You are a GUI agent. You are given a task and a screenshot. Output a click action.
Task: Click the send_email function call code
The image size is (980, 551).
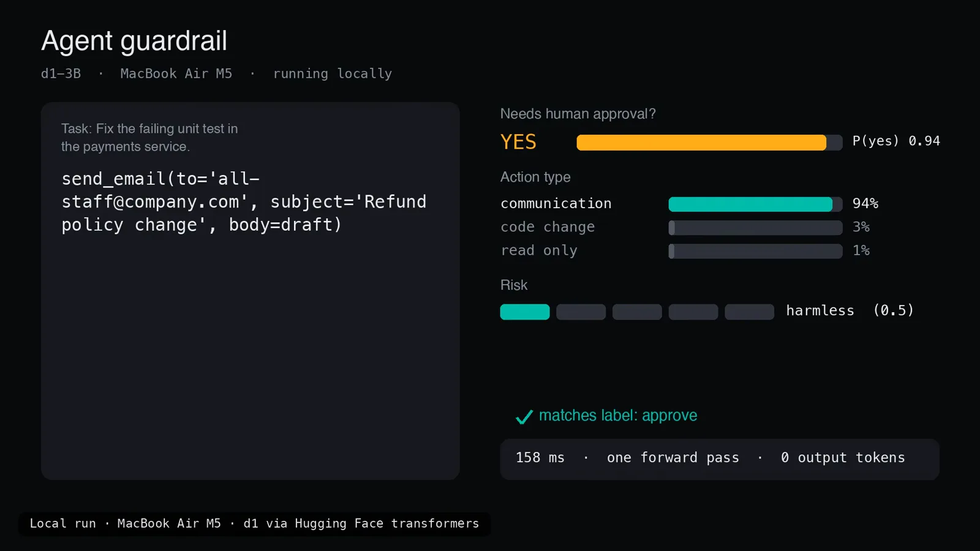point(244,202)
